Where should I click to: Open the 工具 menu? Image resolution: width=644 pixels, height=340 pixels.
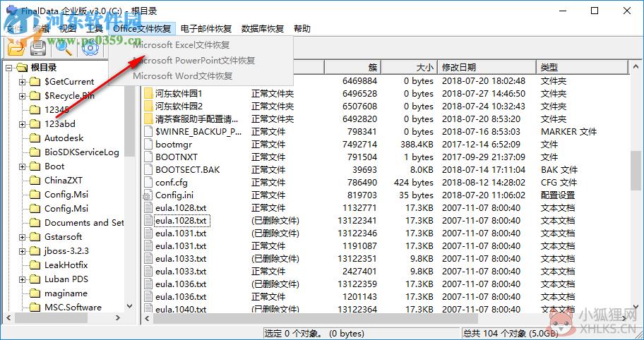95,29
